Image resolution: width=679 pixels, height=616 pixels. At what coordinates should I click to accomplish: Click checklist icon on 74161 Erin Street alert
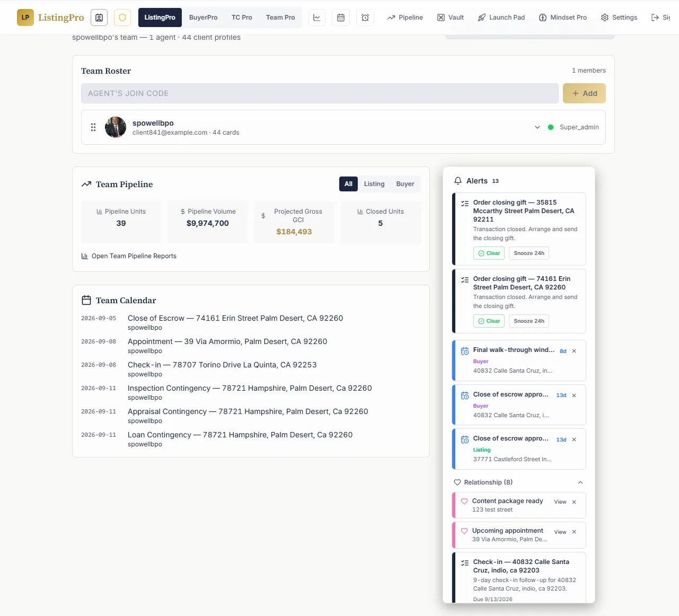465,279
